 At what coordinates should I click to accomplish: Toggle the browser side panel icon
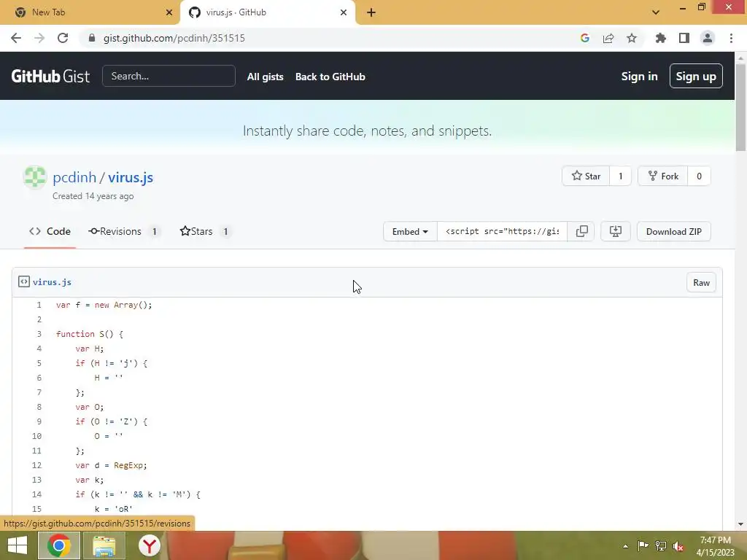tap(684, 38)
